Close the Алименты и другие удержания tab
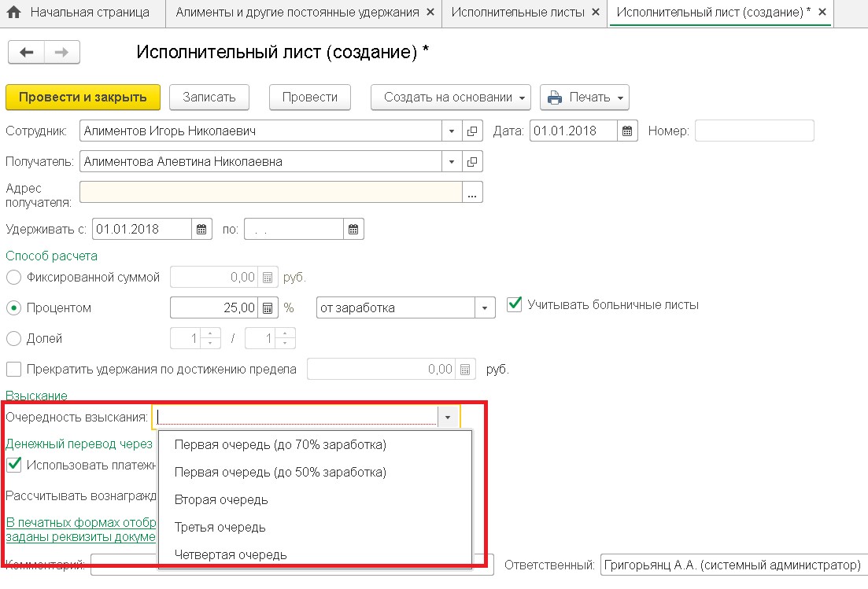The image size is (868, 589). coord(430,12)
